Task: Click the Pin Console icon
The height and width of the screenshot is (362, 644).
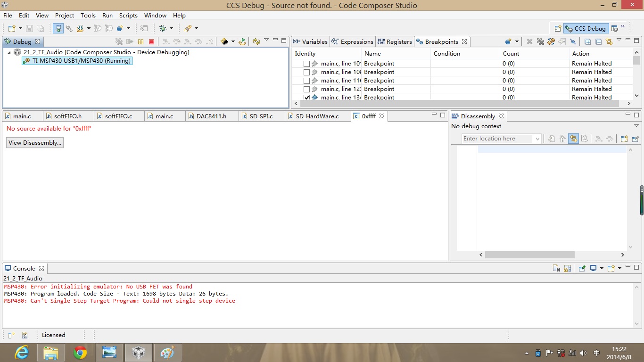Action: (x=582, y=268)
